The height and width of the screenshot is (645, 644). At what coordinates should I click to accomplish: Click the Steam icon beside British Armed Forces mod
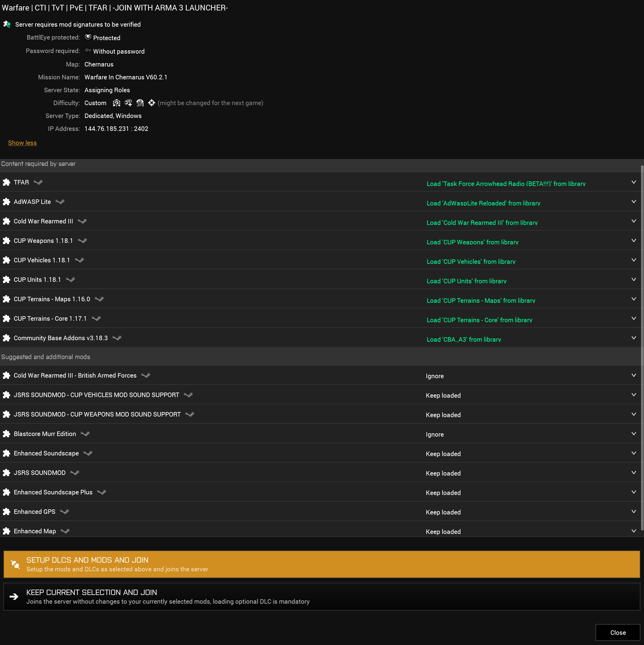coord(146,375)
